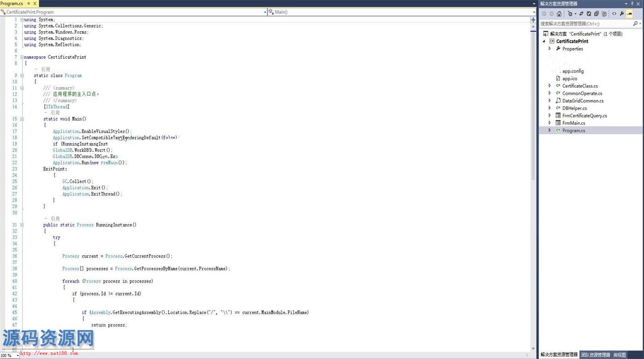
Task: Expand the Properties folder node
Action: [549, 48]
